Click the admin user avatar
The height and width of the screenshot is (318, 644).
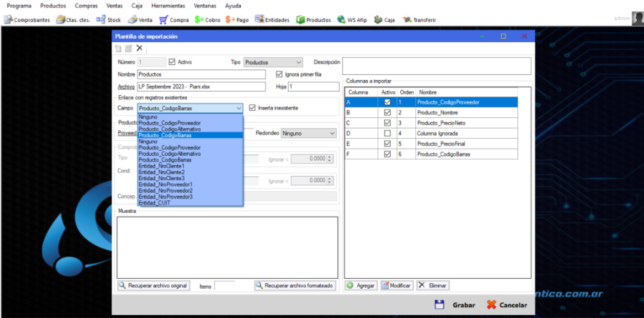(638, 18)
